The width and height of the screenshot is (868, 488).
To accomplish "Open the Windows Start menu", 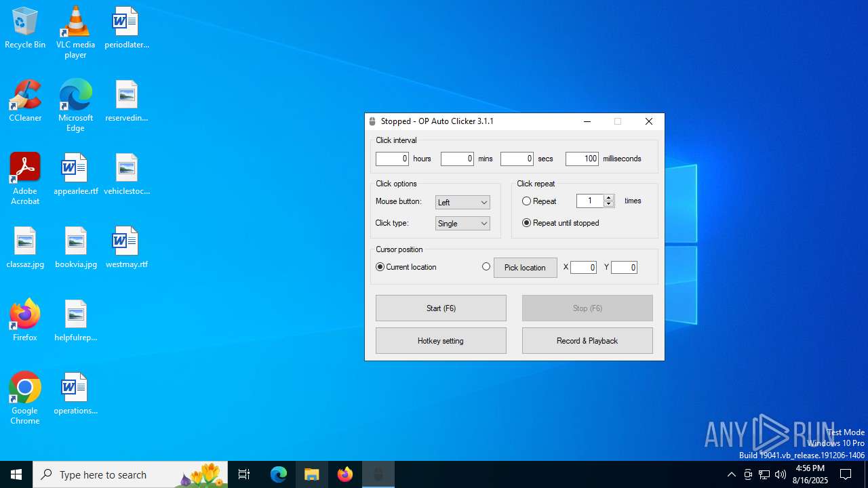I will 16,474.
